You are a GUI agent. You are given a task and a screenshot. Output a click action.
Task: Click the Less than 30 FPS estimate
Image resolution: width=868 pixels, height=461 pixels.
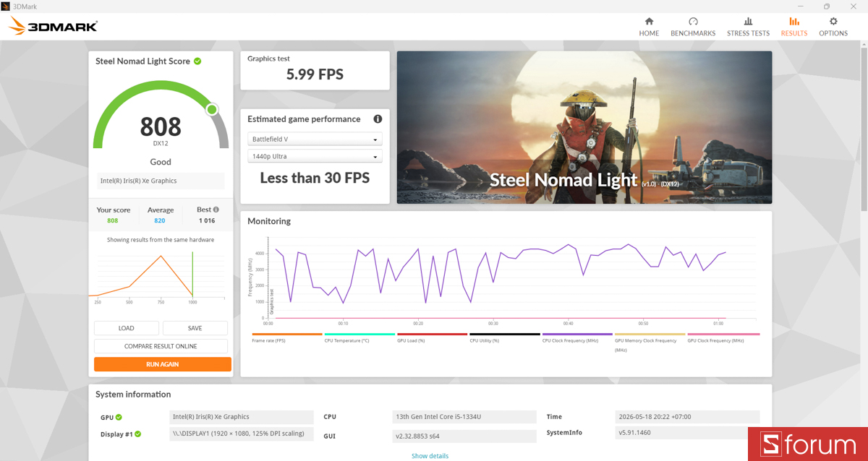click(x=315, y=178)
